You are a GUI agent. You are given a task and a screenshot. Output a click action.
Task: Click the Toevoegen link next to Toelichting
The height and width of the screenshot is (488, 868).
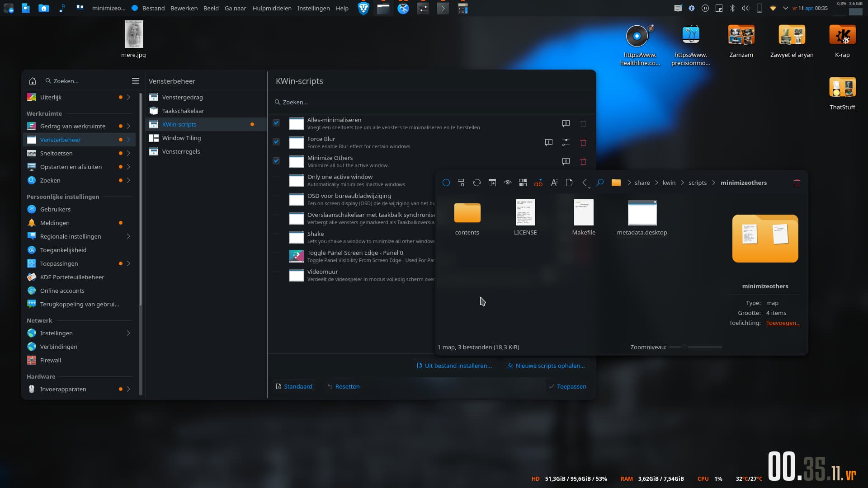783,323
